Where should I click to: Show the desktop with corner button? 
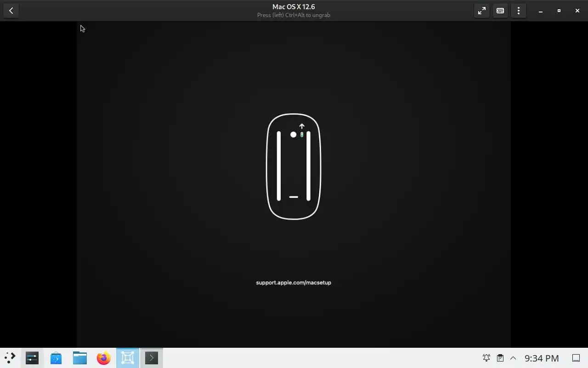coord(576,358)
